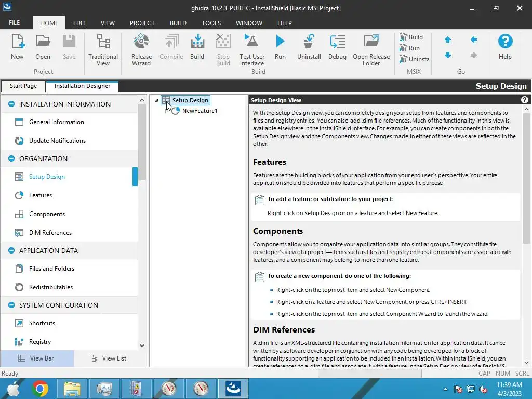Click the network tray icon
Screen dimensions: 532x399
[x=471, y=389]
